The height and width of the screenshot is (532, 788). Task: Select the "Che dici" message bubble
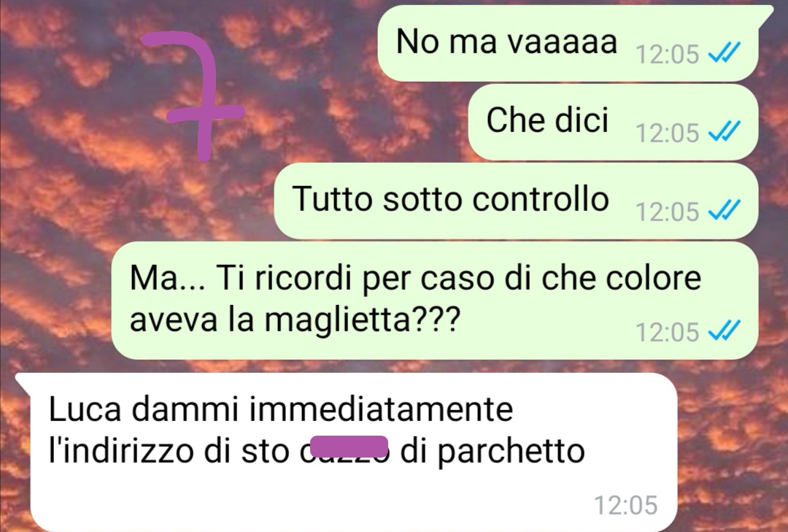point(613,122)
